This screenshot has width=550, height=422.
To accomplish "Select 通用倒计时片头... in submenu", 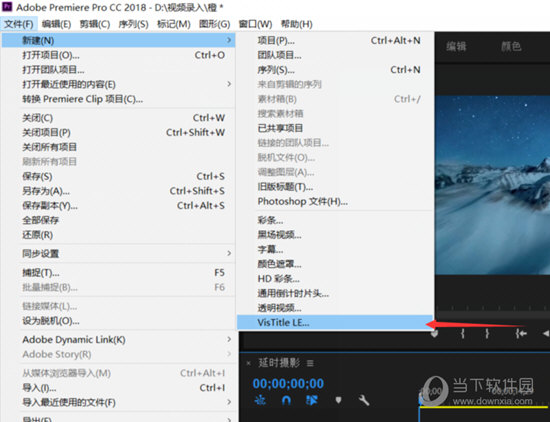I will (335, 293).
